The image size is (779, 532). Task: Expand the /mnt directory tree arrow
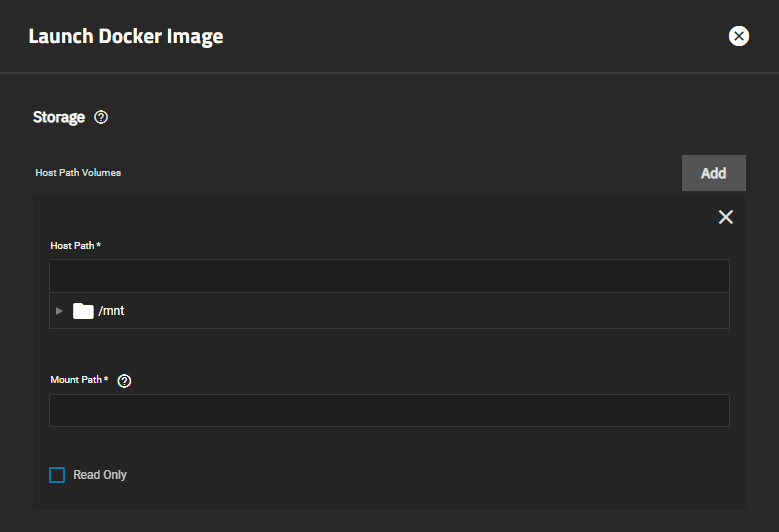[59, 311]
